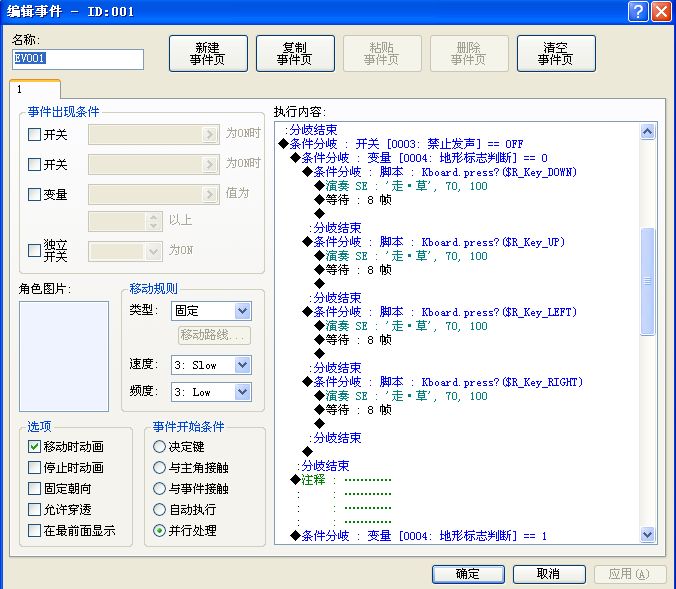Check 在最前面显示 option
Image resolution: width=676 pixels, height=589 pixels.
[34, 530]
